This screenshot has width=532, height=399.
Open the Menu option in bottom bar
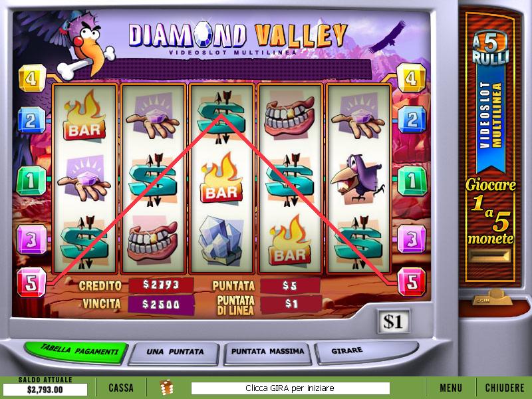[451, 388]
